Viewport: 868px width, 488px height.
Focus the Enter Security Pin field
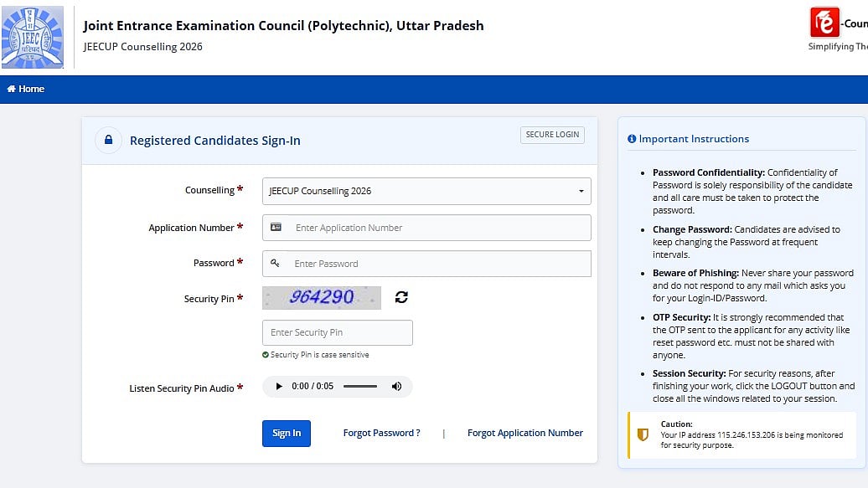click(x=337, y=332)
